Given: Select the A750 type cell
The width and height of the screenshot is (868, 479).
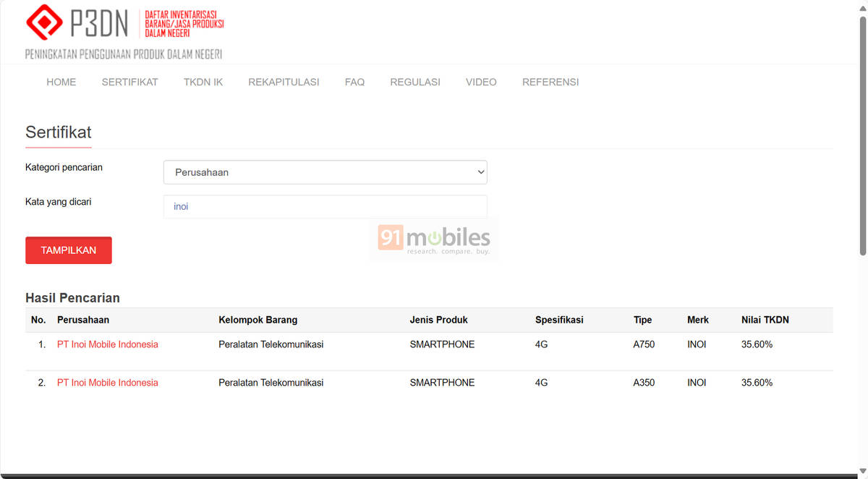Looking at the screenshot, I should [x=644, y=344].
